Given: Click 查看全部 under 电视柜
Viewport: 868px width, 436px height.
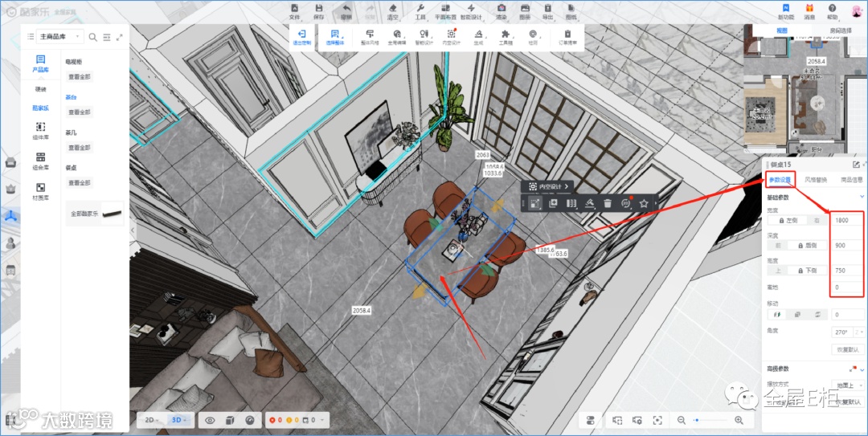Looking at the screenshot, I should (79, 77).
